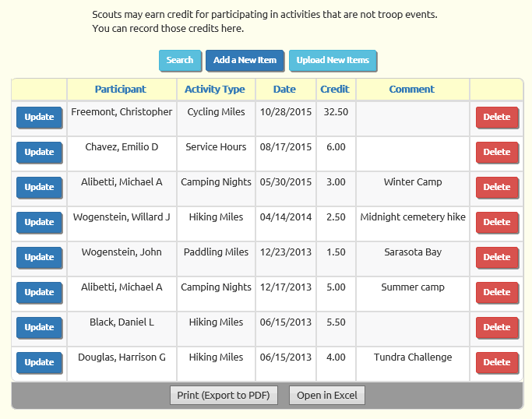Update the Midnight cemetery hike entry
The height and width of the screenshot is (419, 532).
(x=39, y=223)
